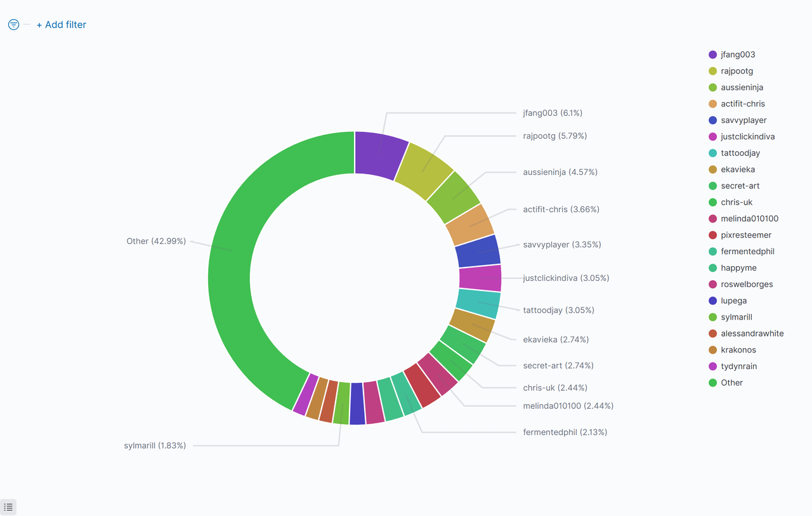This screenshot has width=812, height=516.
Task: Select the secret-art donut slice
Action: [463, 344]
